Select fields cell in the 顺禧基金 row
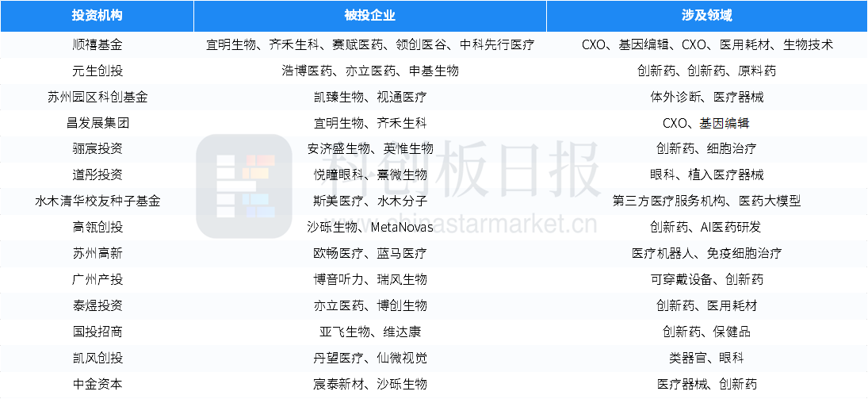The height and width of the screenshot is (399, 868). (x=707, y=45)
